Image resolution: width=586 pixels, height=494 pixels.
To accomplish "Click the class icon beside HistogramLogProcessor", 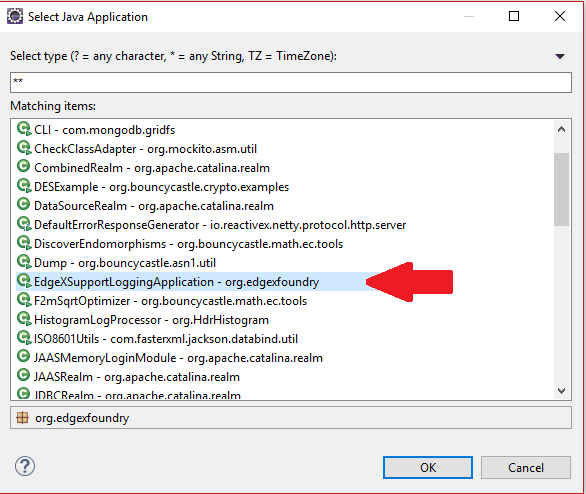I will coord(24,319).
